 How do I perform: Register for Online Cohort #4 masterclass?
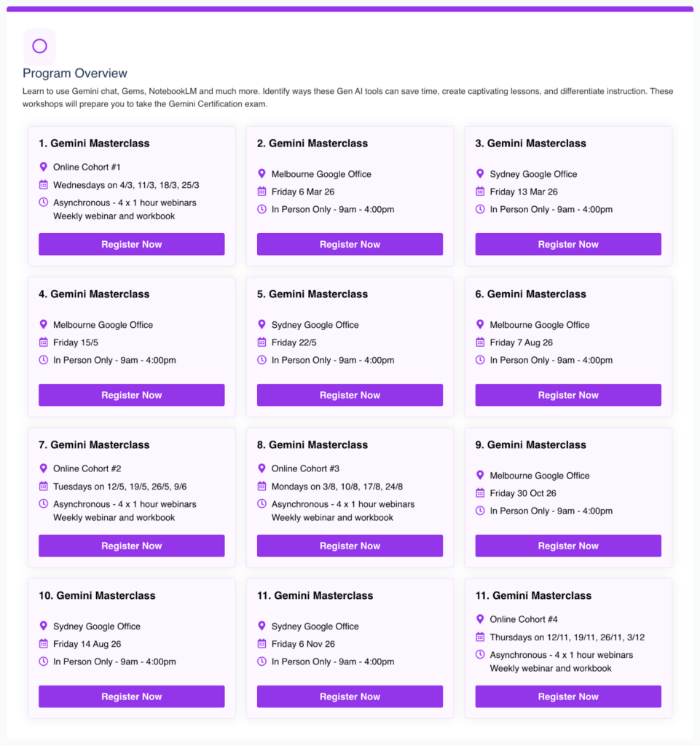tap(568, 696)
